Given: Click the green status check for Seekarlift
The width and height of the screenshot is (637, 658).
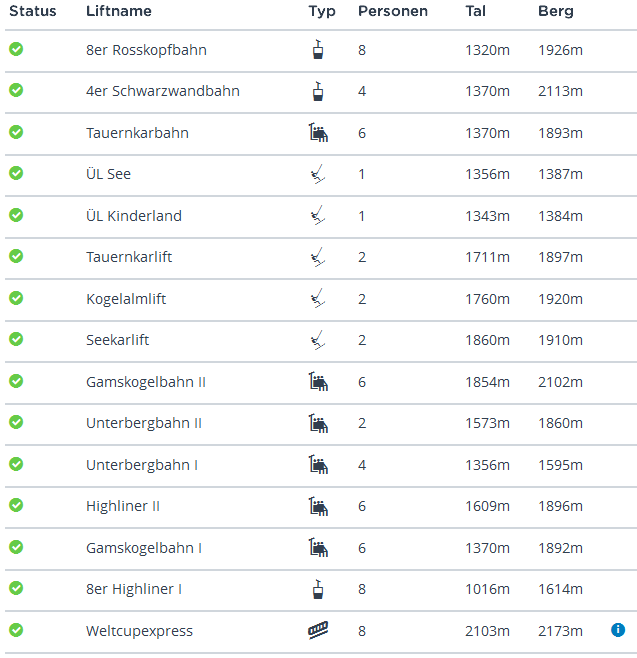Looking at the screenshot, I should coord(16,339).
